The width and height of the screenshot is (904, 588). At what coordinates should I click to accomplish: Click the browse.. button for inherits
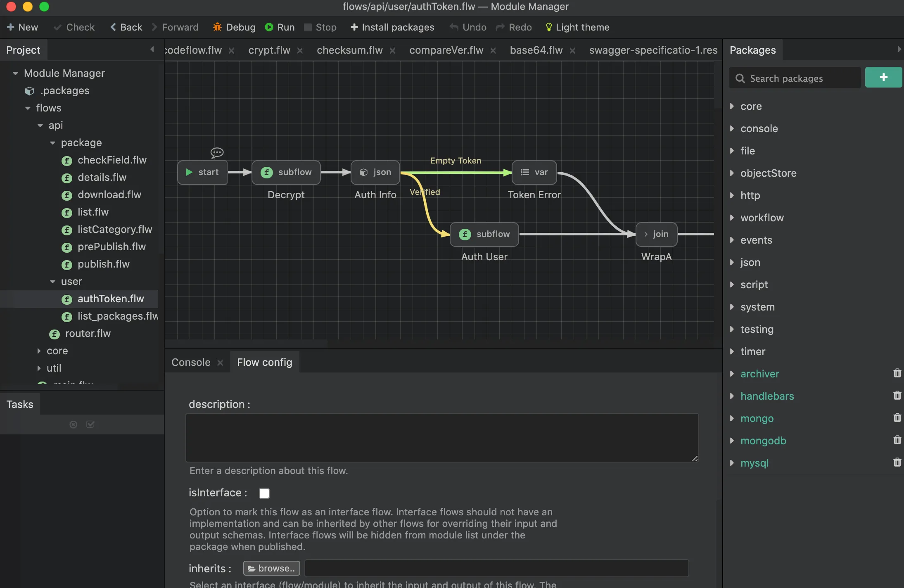coord(271,568)
